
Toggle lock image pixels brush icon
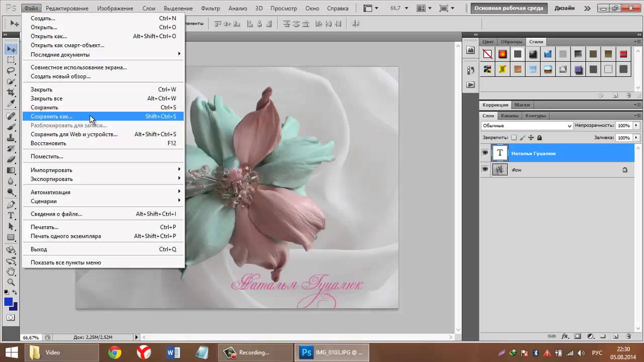point(522,138)
